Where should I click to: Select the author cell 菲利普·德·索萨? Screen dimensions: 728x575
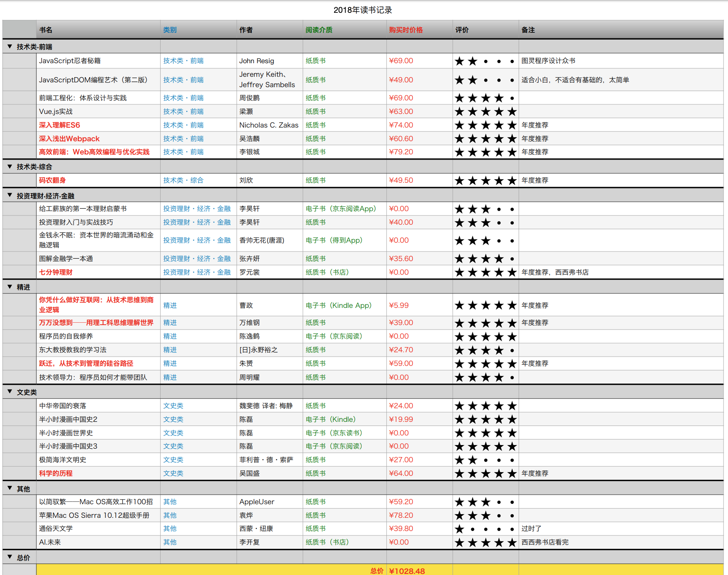click(270, 460)
